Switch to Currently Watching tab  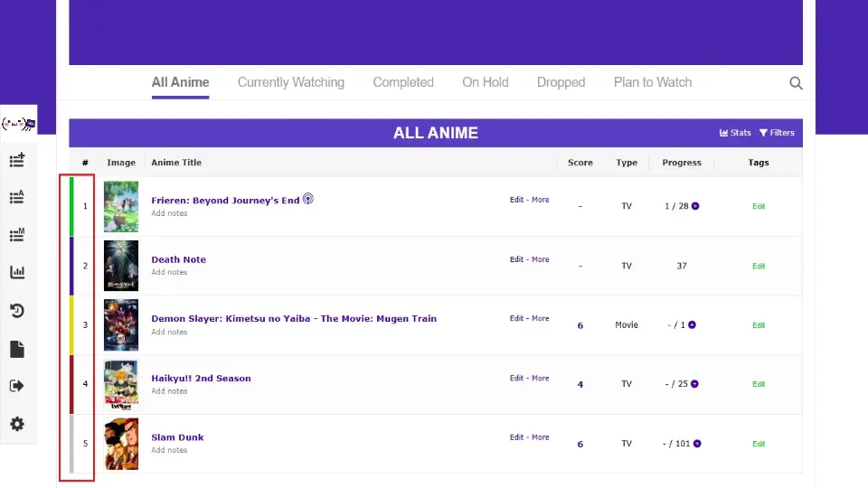[290, 82]
